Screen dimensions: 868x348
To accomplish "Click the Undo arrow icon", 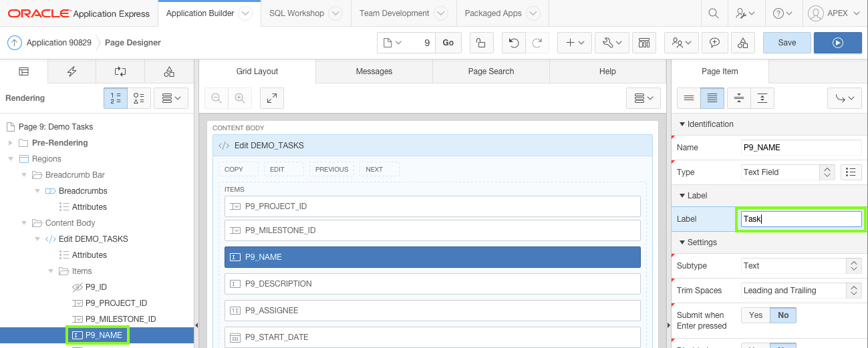I will [513, 43].
